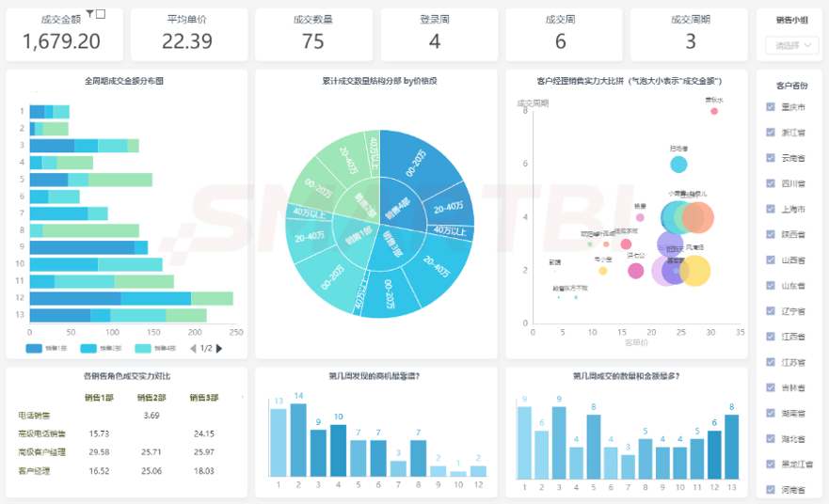Toggle the 销售1部 legend color swatch
The image size is (829, 504).
coord(34,348)
